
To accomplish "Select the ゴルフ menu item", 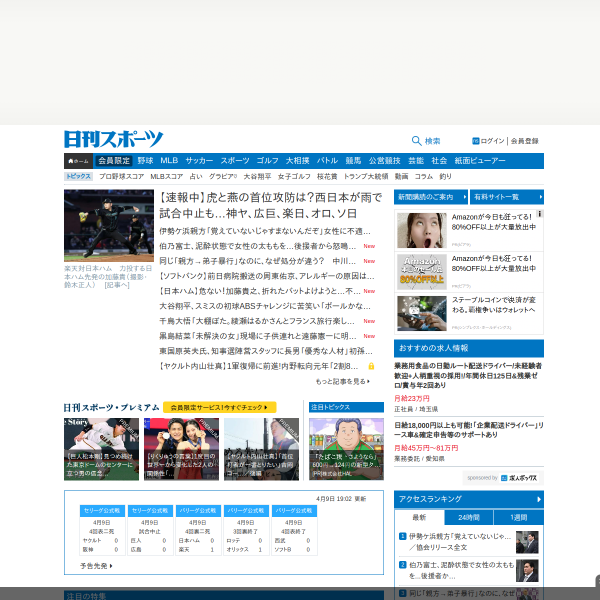I will (267, 161).
